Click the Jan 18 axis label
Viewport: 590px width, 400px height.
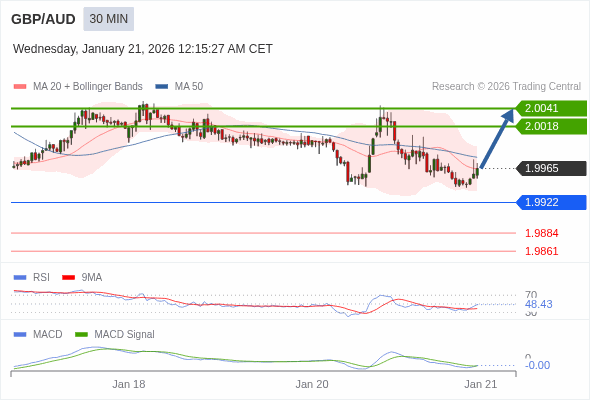pyautogui.click(x=129, y=384)
